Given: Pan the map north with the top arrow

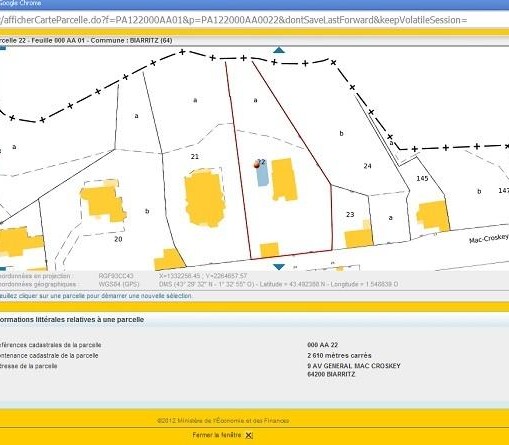Looking at the screenshot, I should [x=279, y=50].
